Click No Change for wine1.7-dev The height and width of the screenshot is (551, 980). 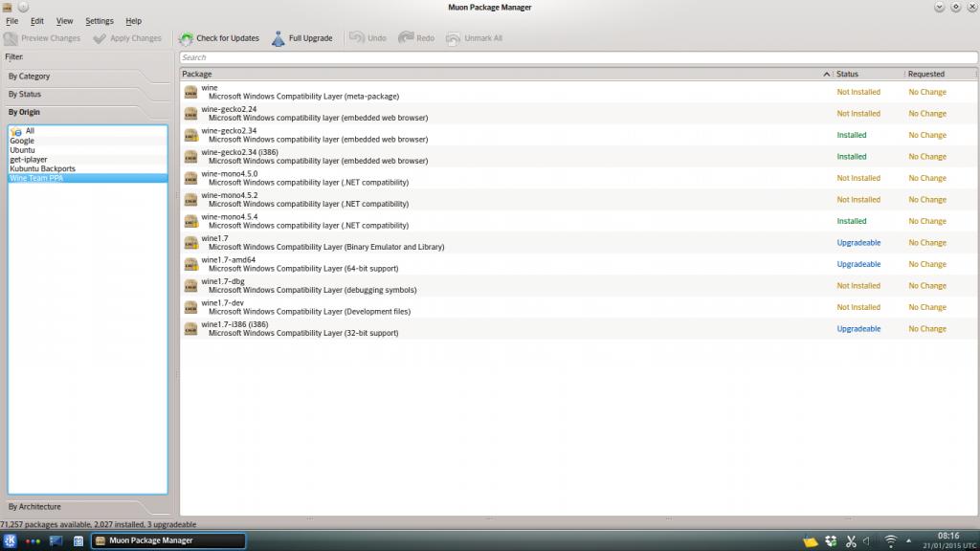(x=926, y=307)
